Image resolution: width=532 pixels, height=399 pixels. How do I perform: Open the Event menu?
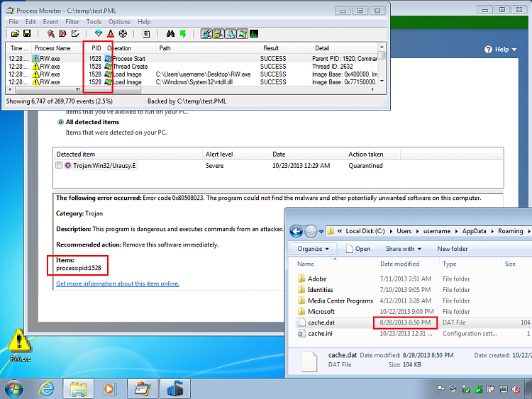(50, 22)
